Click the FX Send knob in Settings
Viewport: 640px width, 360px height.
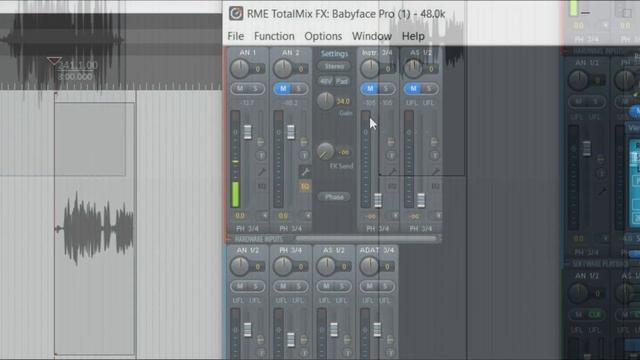pos(325,151)
